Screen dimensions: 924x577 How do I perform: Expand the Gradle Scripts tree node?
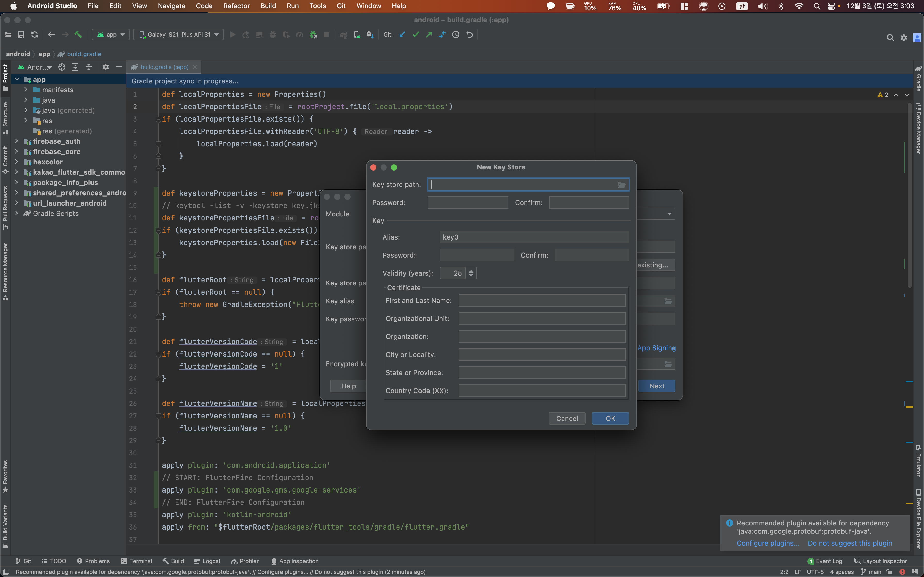coord(17,213)
